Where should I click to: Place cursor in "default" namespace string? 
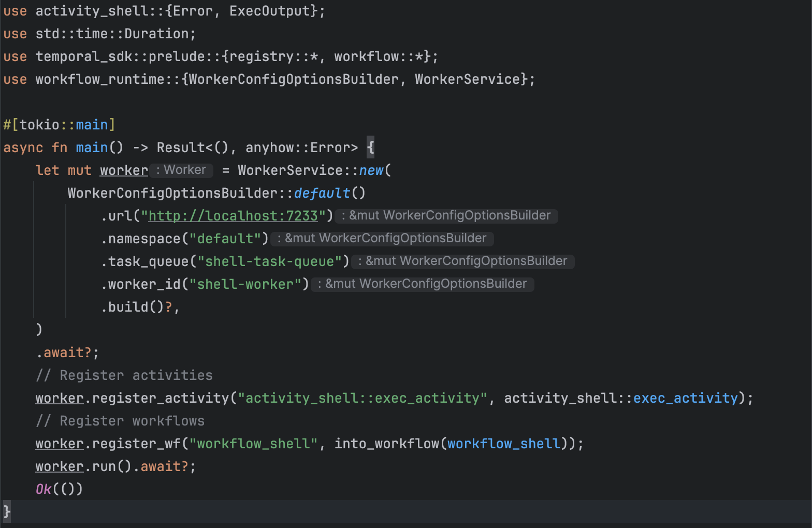click(225, 239)
